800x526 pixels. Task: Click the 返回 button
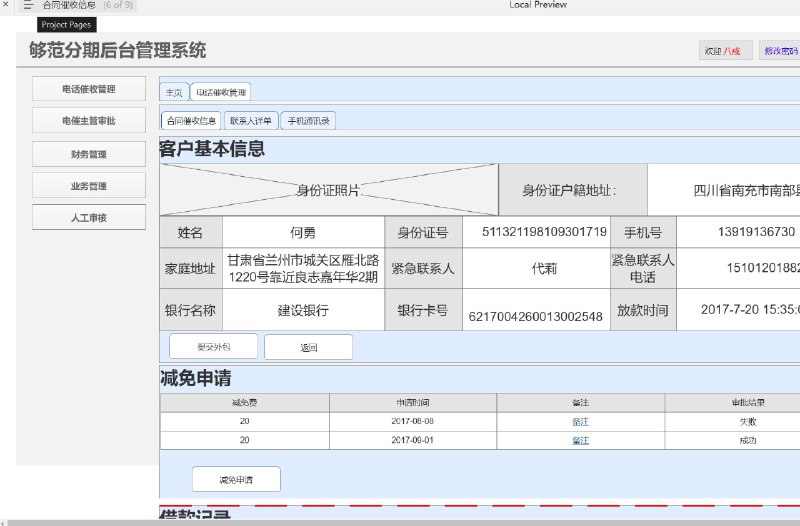tap(308, 347)
